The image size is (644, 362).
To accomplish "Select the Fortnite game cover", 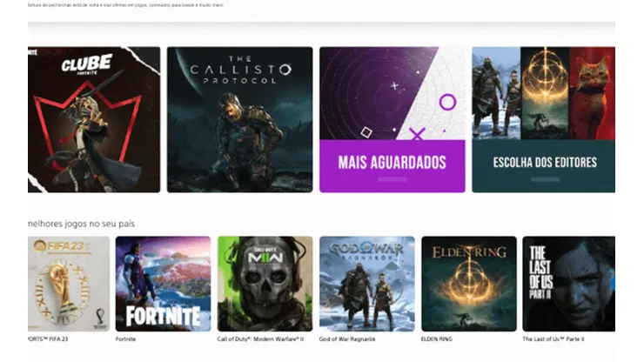I will click(x=163, y=284).
